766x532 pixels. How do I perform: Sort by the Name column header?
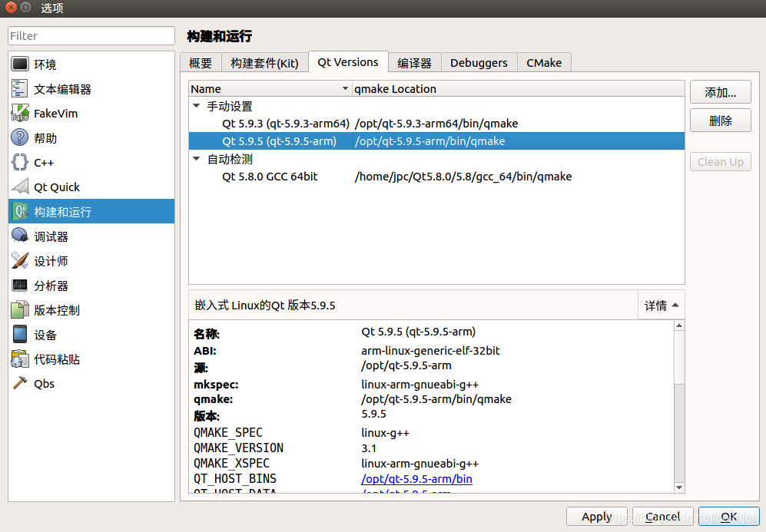pos(270,89)
